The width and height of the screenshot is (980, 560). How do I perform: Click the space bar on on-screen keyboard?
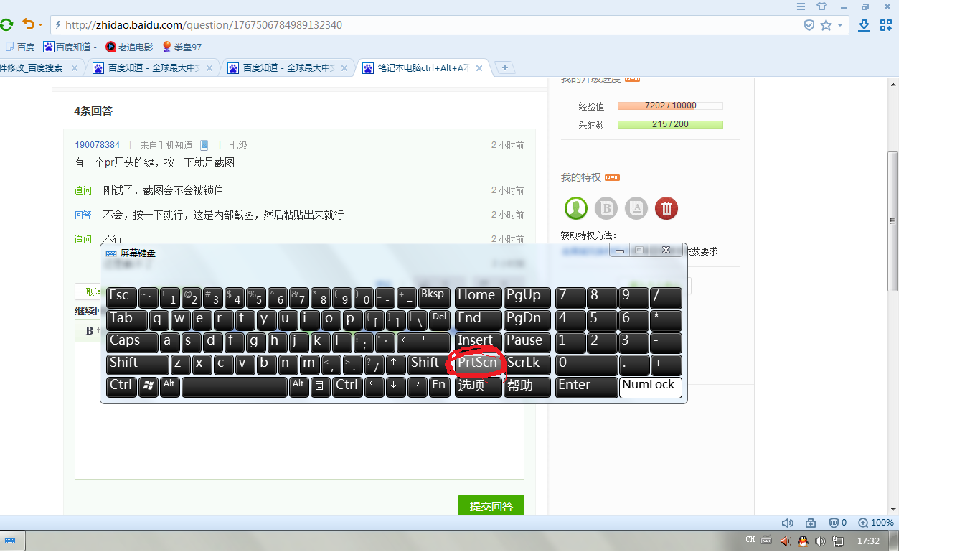[x=234, y=388]
